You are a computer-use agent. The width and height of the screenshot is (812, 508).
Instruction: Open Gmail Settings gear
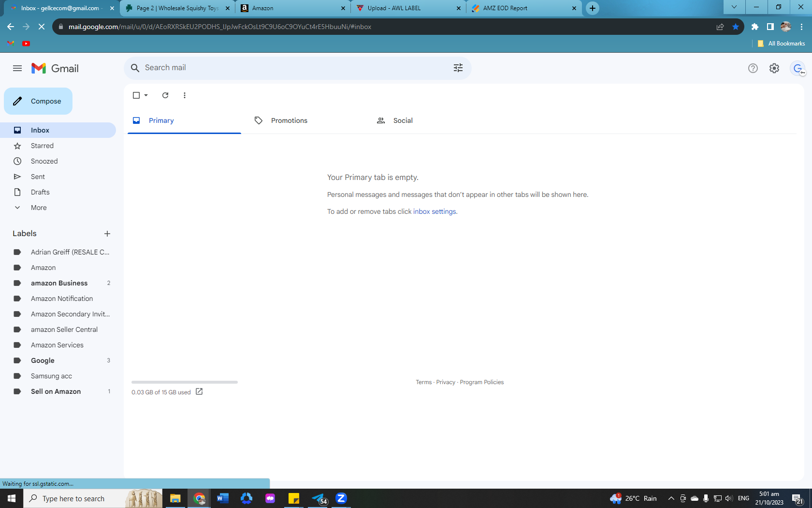point(774,68)
